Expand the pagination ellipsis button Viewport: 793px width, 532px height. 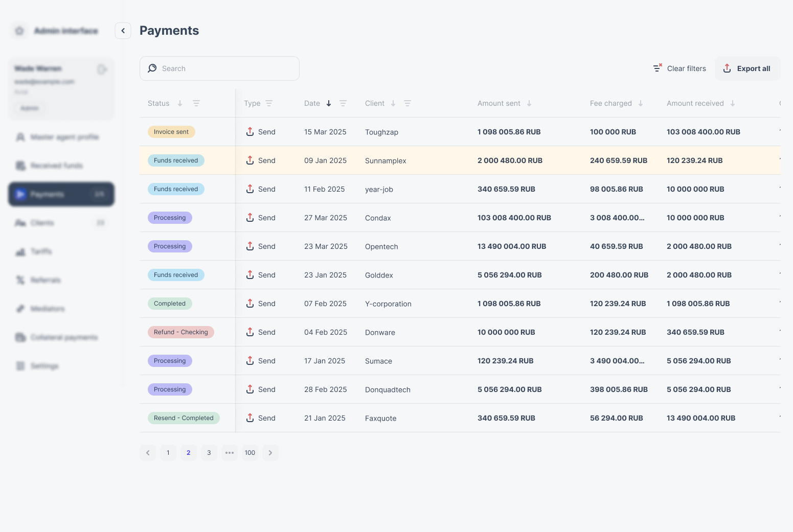click(230, 453)
